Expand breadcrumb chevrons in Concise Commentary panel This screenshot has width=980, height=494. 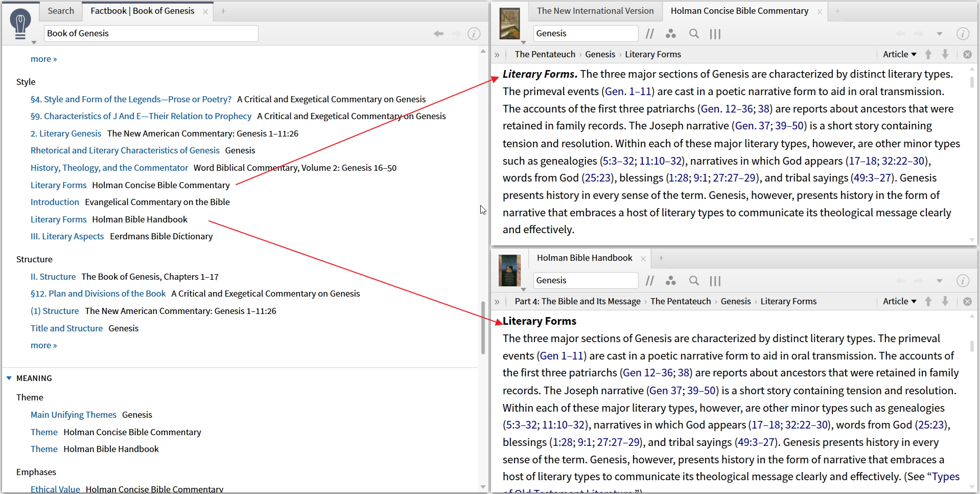497,55
